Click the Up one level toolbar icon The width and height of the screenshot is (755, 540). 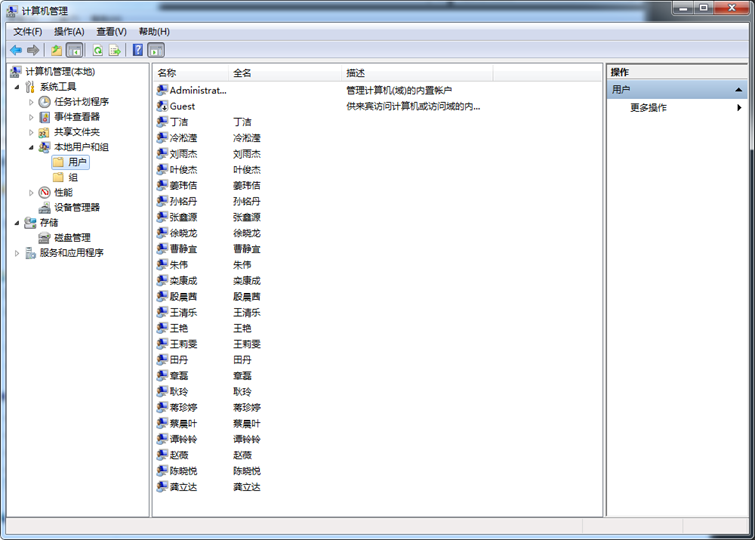pos(57,50)
